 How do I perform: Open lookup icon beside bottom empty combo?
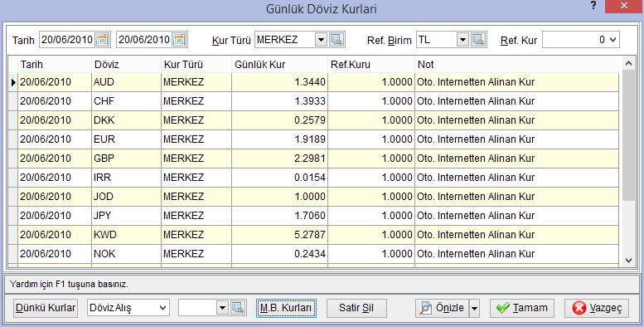coord(239,308)
